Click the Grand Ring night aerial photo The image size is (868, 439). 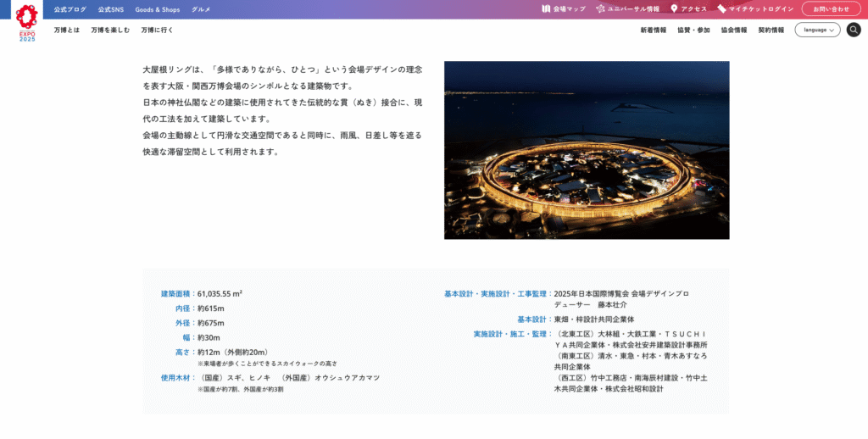587,150
